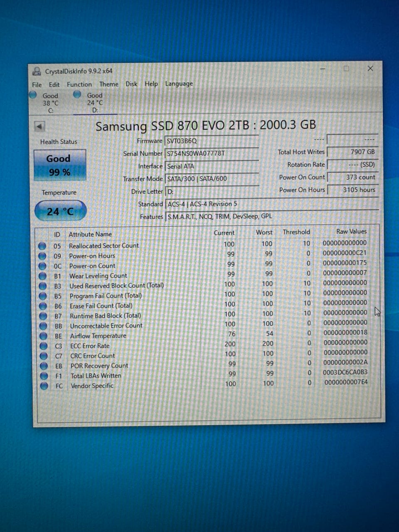Click status circle for POR Recovery Count
The width and height of the screenshot is (399, 532).
[x=44, y=366]
